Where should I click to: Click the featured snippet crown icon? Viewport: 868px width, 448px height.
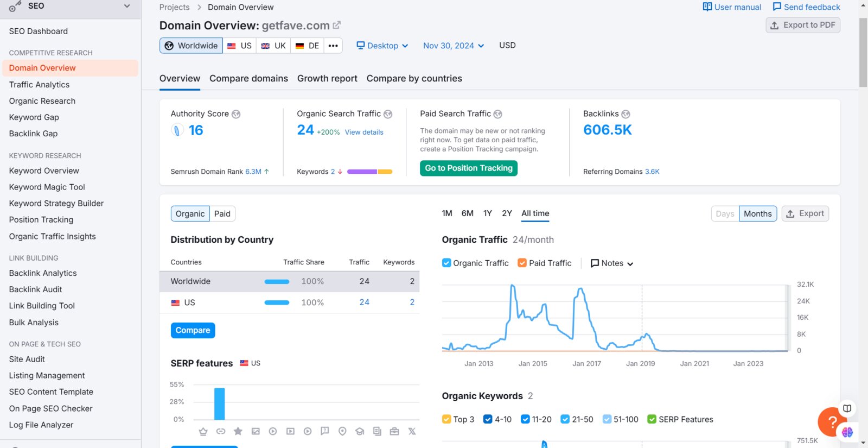[x=203, y=431]
